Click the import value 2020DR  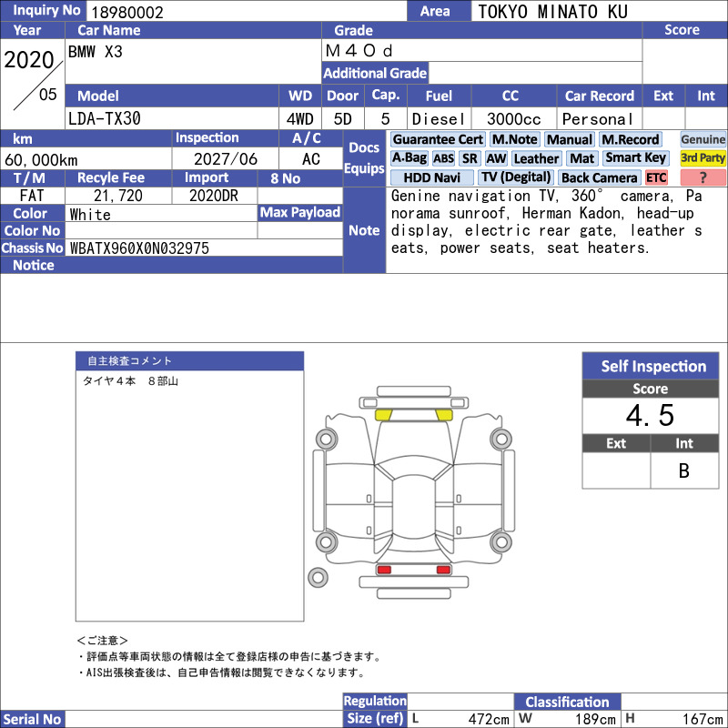214,196
